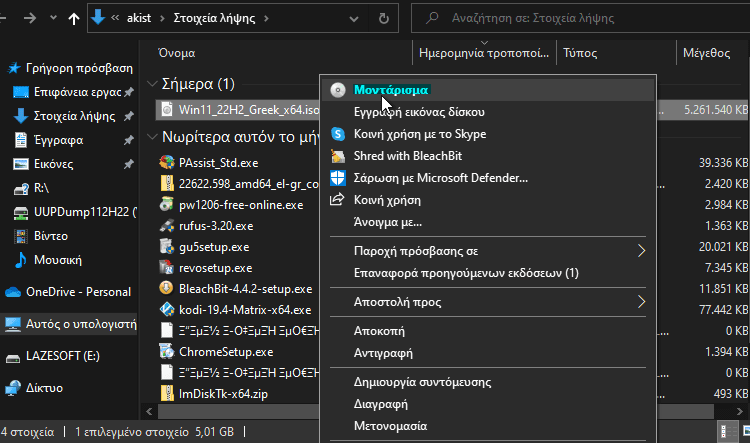The width and height of the screenshot is (750, 443).
Task: Collapse the Νωρίτερα αυτόν το μήνα group
Action: 152,137
